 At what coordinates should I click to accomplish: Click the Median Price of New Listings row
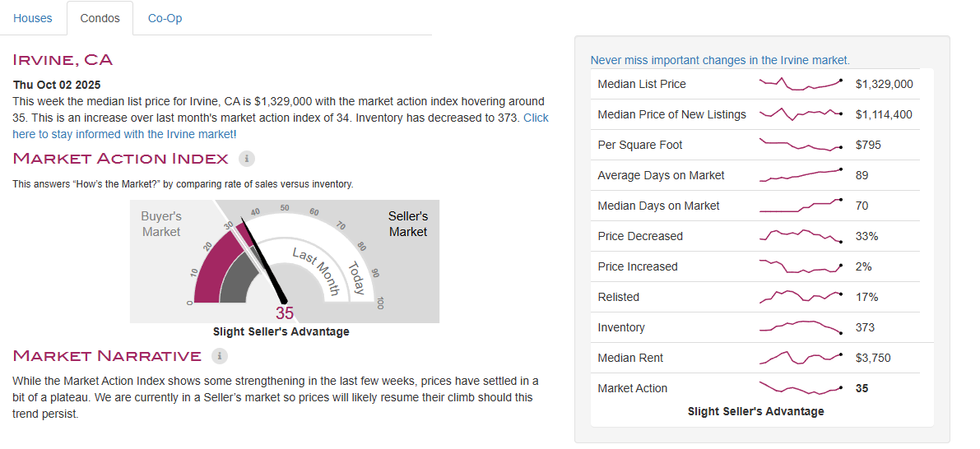pos(671,114)
